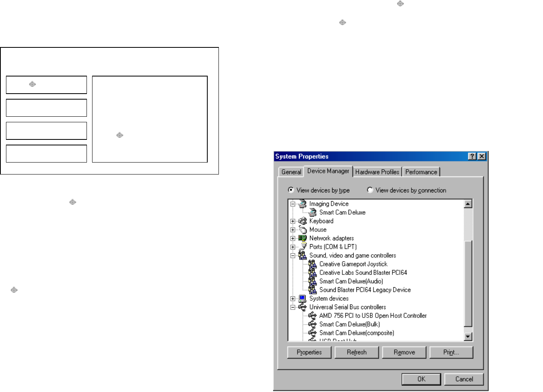Click the Universal Serial Bus controllers icon
The height and width of the screenshot is (392, 543).
[303, 307]
